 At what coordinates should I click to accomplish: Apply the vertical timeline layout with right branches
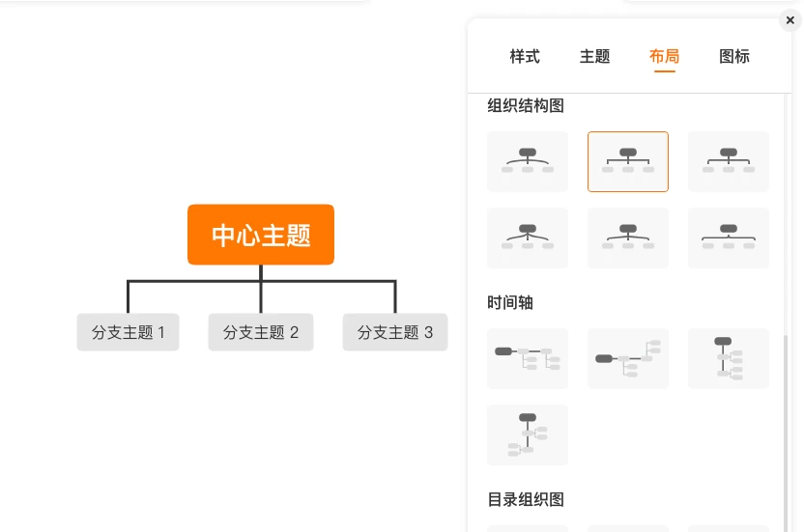click(729, 359)
